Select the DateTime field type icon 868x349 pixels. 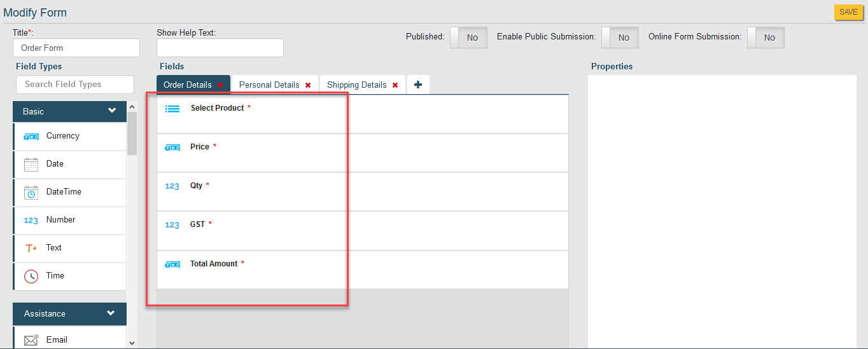tap(31, 192)
